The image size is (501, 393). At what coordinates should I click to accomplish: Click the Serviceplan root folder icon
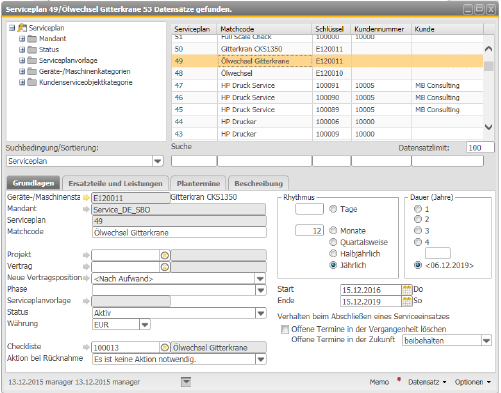(x=22, y=28)
